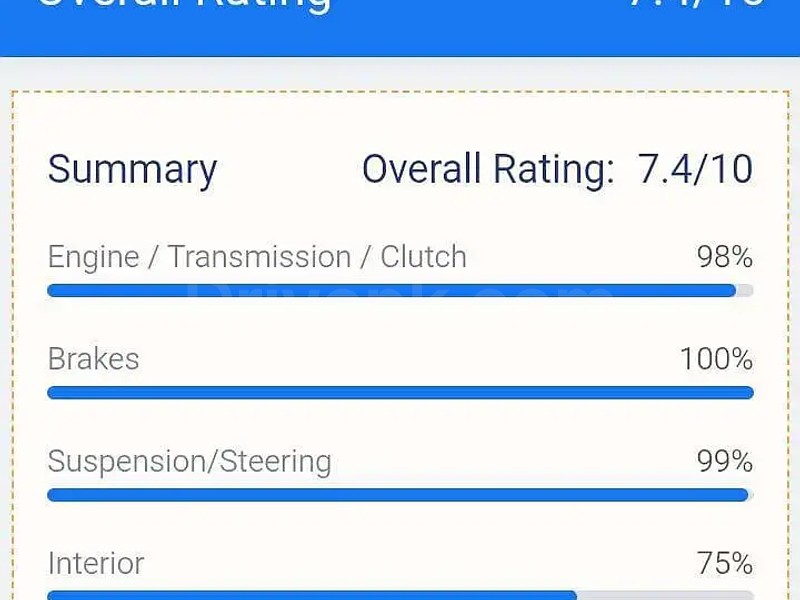Select the Brakes category label
The image size is (800, 600).
pyautogui.click(x=93, y=359)
